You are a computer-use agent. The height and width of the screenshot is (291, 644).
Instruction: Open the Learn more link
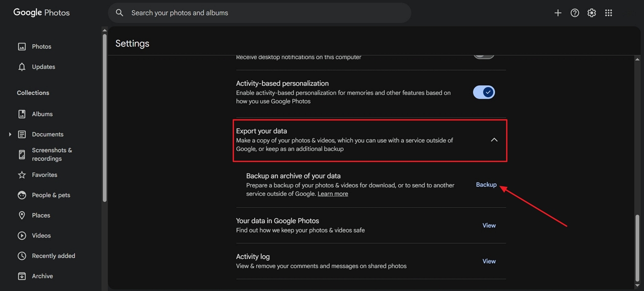pyautogui.click(x=332, y=193)
